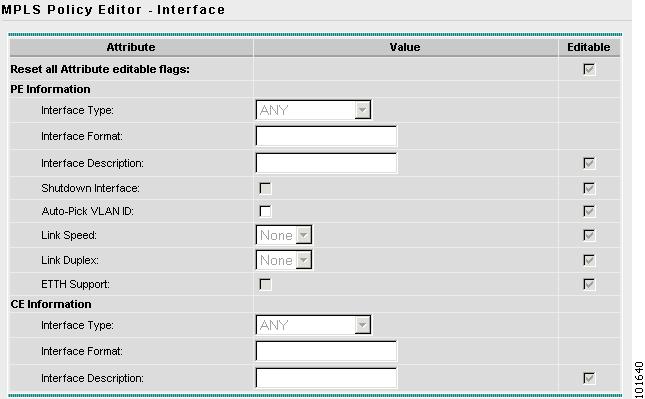Viewport: 645px width, 399px height.
Task: Click PE Interface Description text field
Action: [x=326, y=163]
